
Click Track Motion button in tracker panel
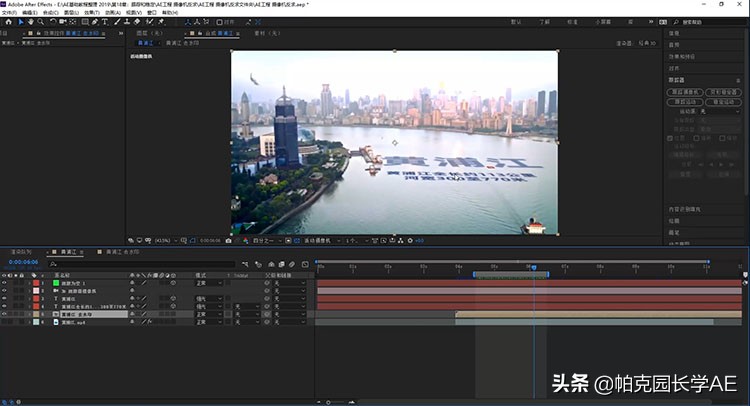click(x=685, y=102)
